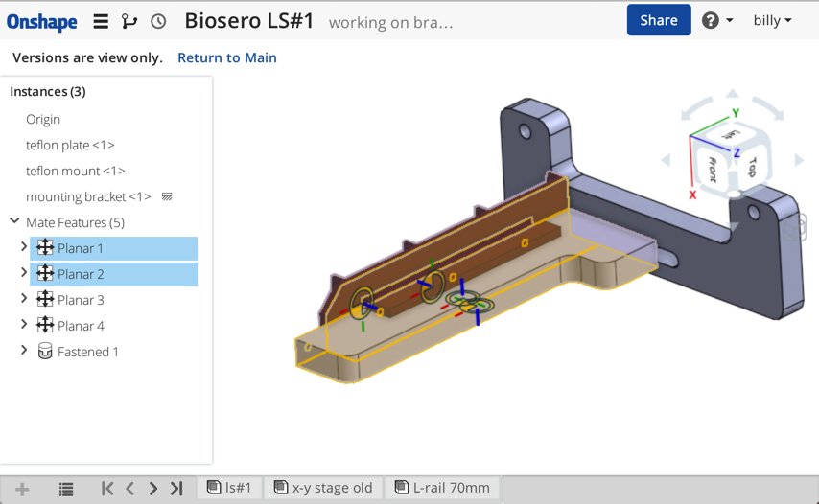This screenshot has height=504, width=819.
Task: Click the 'working on bra...' version label
Action: pyautogui.click(x=390, y=22)
